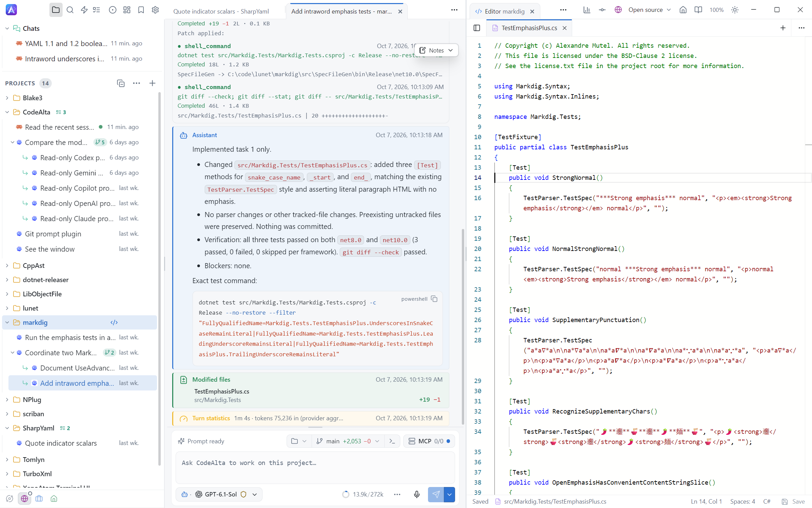Image resolution: width=812 pixels, height=508 pixels.
Task: Open the Notes dropdown
Action: coord(436,50)
